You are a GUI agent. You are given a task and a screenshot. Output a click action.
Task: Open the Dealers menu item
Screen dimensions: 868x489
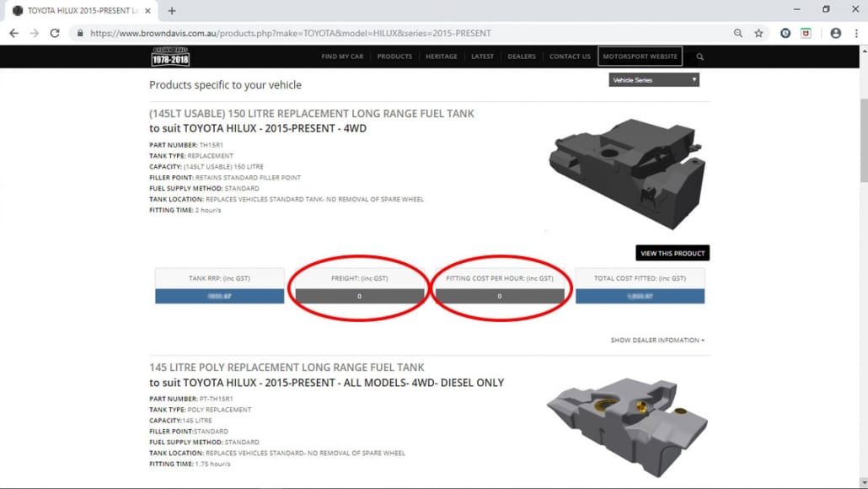coord(522,56)
